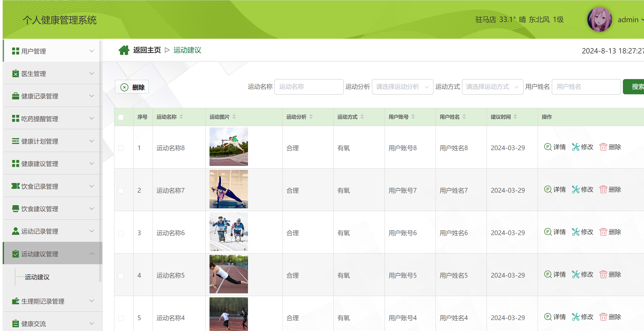Collapse the 运动建议管理 chevron
Screen dimensions: 644x331
[x=92, y=254]
